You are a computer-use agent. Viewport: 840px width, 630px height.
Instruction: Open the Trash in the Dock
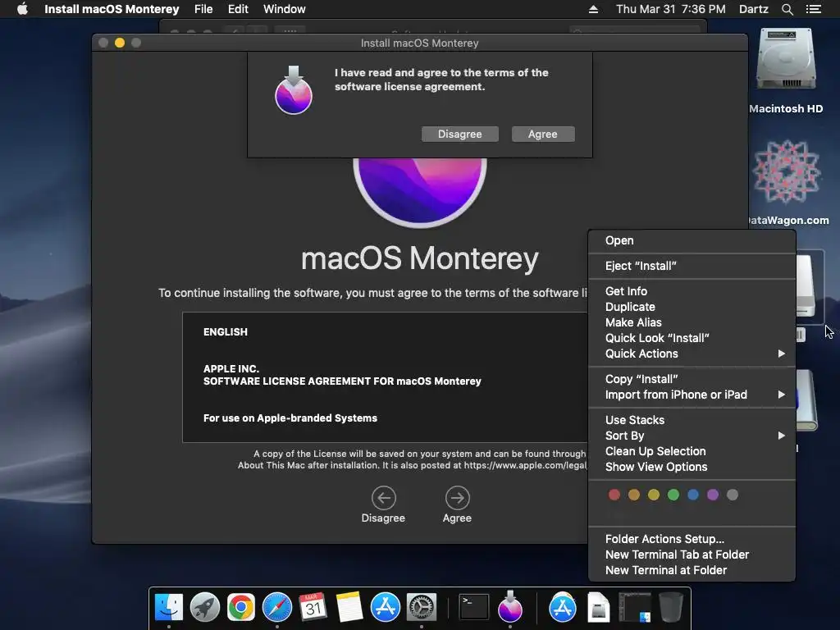click(x=671, y=607)
